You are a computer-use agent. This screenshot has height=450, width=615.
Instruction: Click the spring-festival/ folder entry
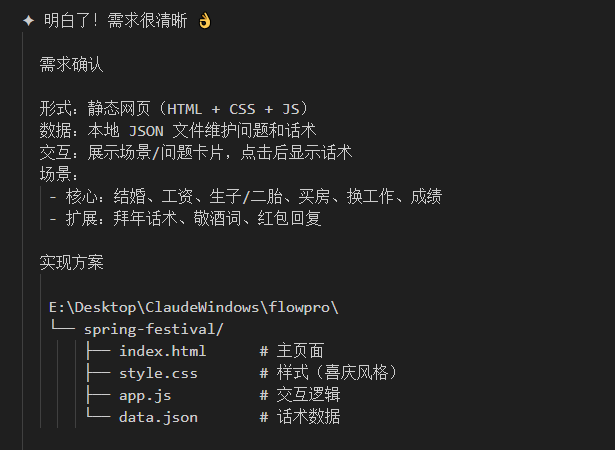[153, 328]
